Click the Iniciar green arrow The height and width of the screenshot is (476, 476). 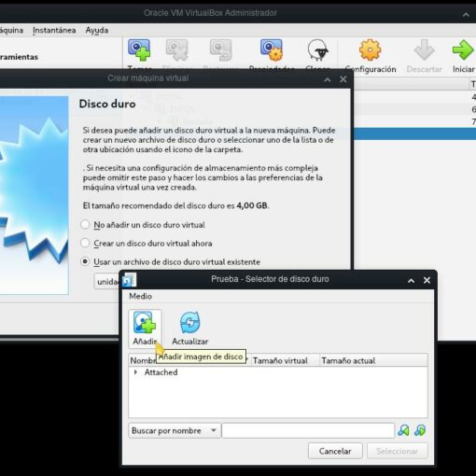pos(463,49)
